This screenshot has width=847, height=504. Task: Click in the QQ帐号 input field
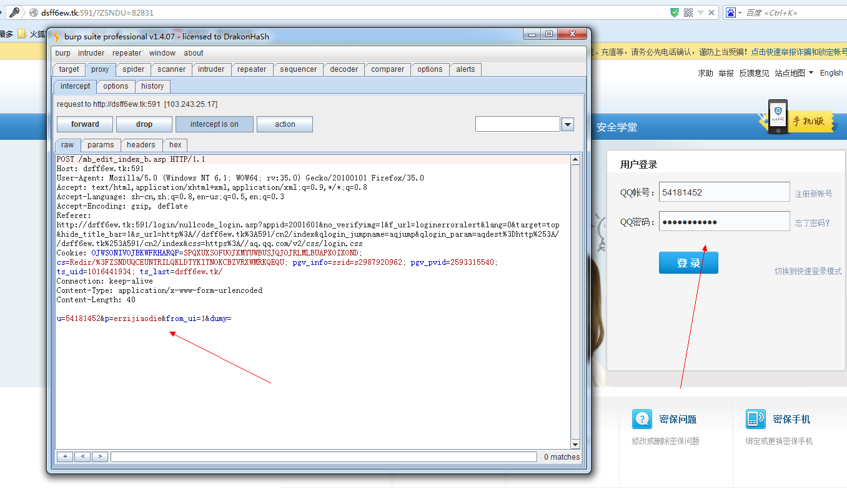coord(725,192)
